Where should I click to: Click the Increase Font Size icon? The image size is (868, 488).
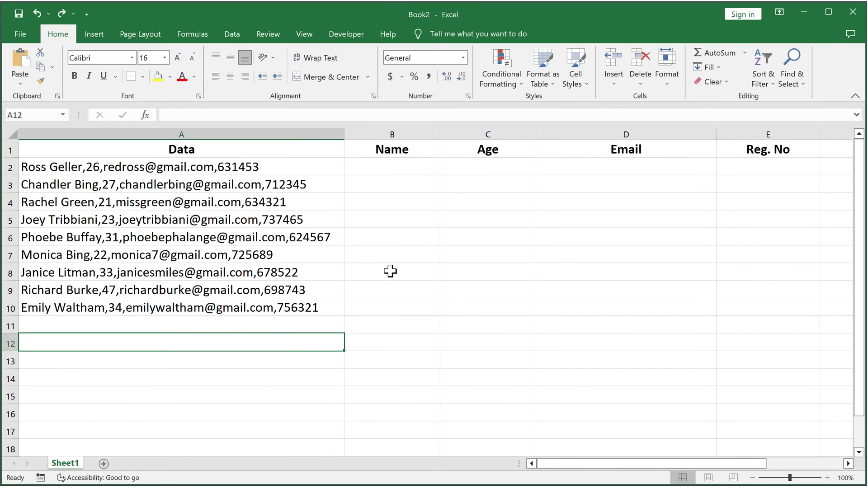pyautogui.click(x=178, y=57)
